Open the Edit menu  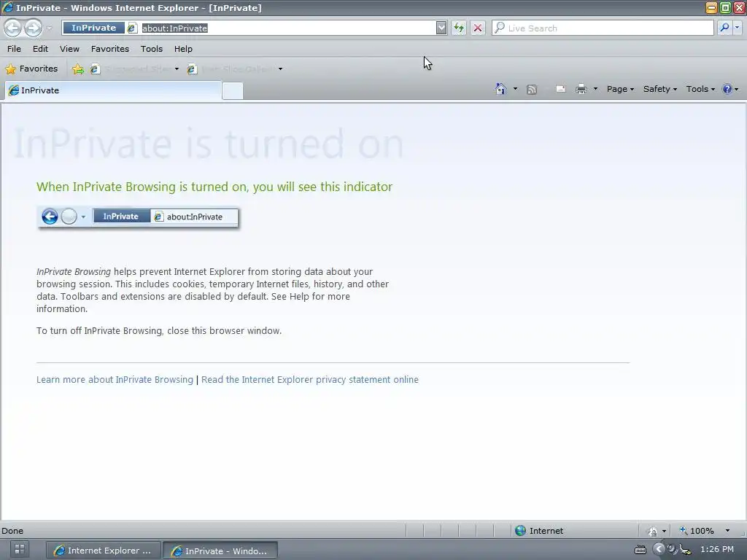click(40, 49)
